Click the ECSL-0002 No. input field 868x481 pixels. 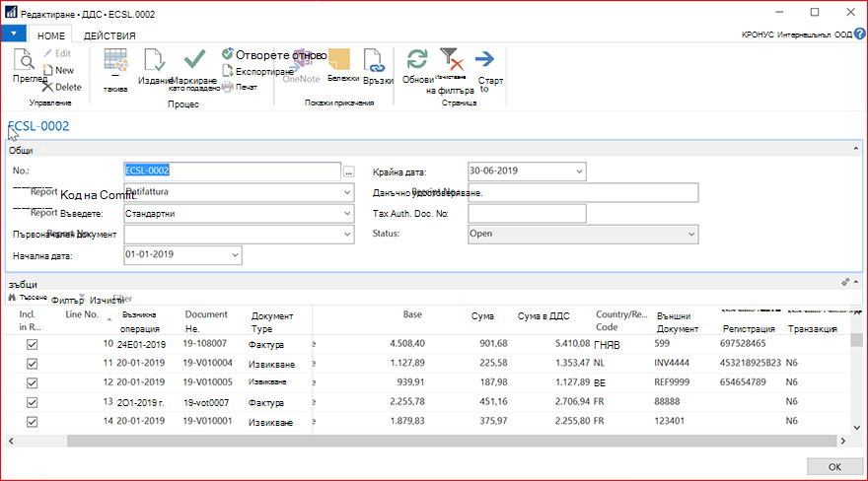point(232,171)
